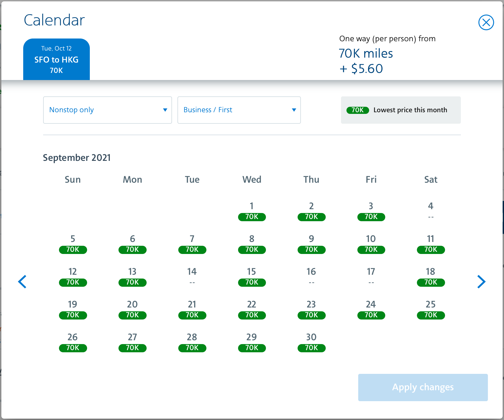The image size is (504, 420).
Task: Select September 1 with 70K fare
Action: click(x=252, y=212)
